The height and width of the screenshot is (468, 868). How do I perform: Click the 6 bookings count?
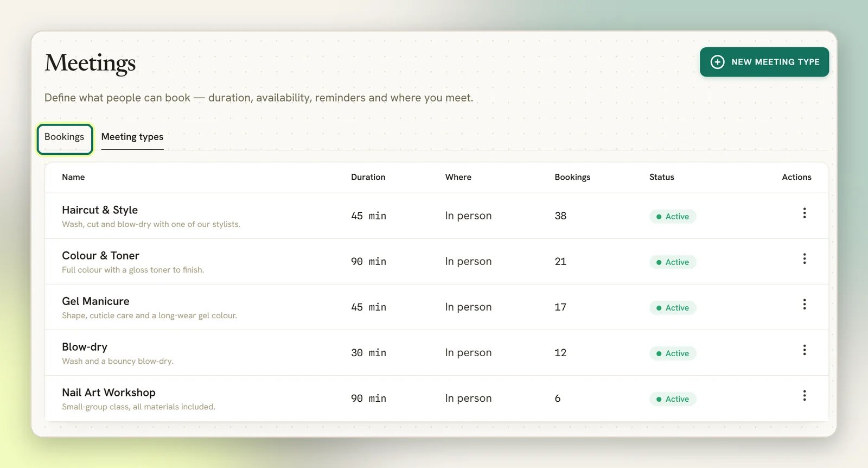click(x=558, y=399)
